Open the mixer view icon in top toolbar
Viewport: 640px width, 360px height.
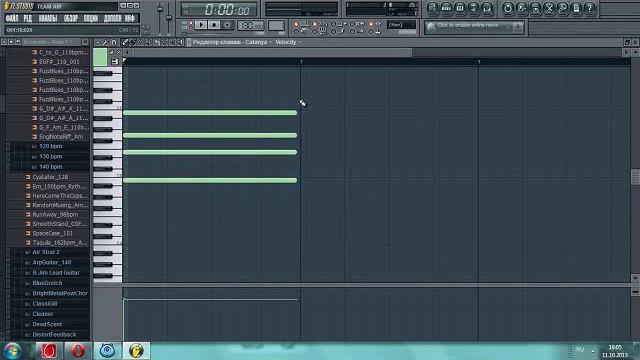pos(473,8)
